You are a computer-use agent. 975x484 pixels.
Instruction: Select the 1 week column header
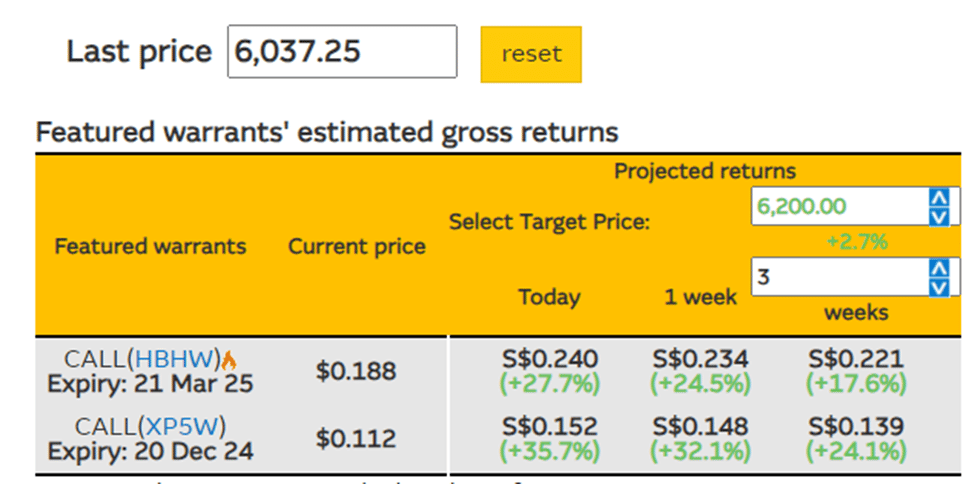coord(700,297)
